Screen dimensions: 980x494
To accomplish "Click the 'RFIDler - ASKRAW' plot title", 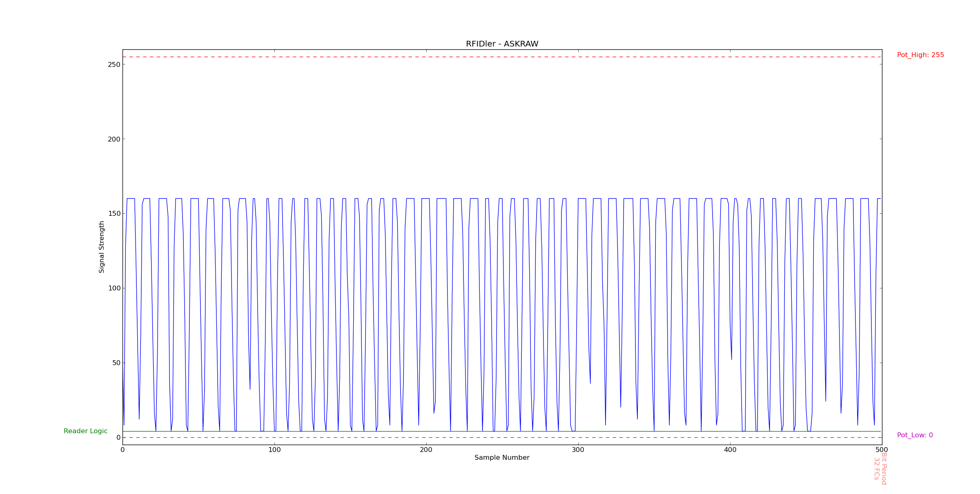I will click(502, 44).
